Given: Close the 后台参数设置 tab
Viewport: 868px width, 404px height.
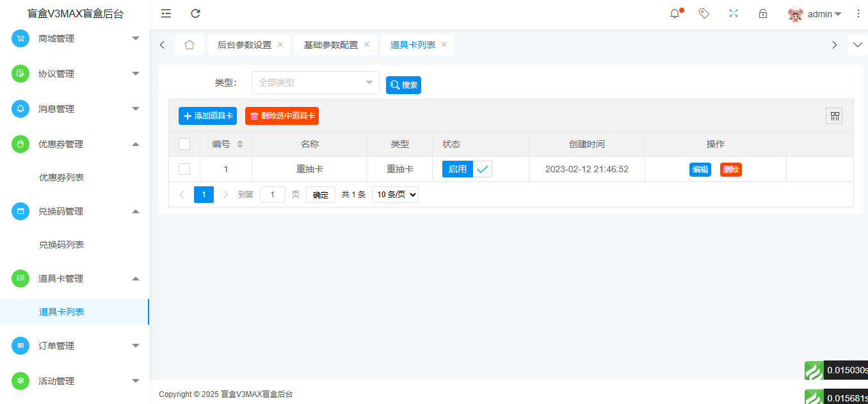Looking at the screenshot, I should click(280, 45).
